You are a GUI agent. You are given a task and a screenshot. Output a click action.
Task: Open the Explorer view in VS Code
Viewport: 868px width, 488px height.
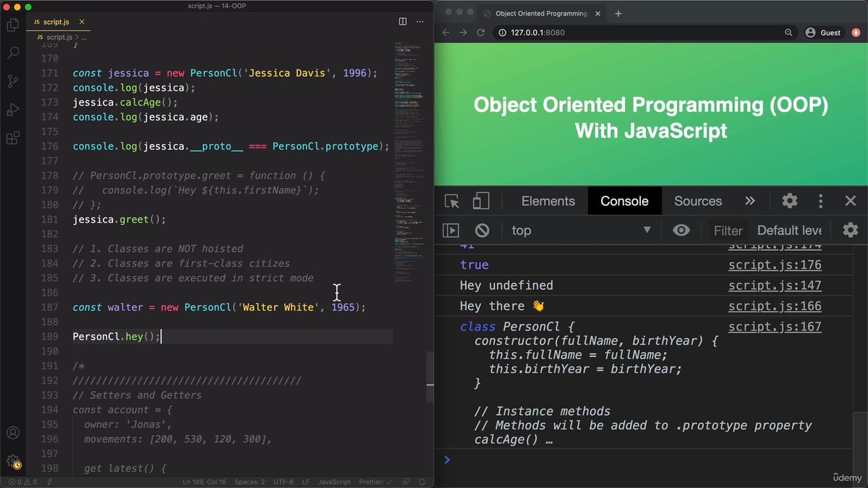click(x=12, y=25)
